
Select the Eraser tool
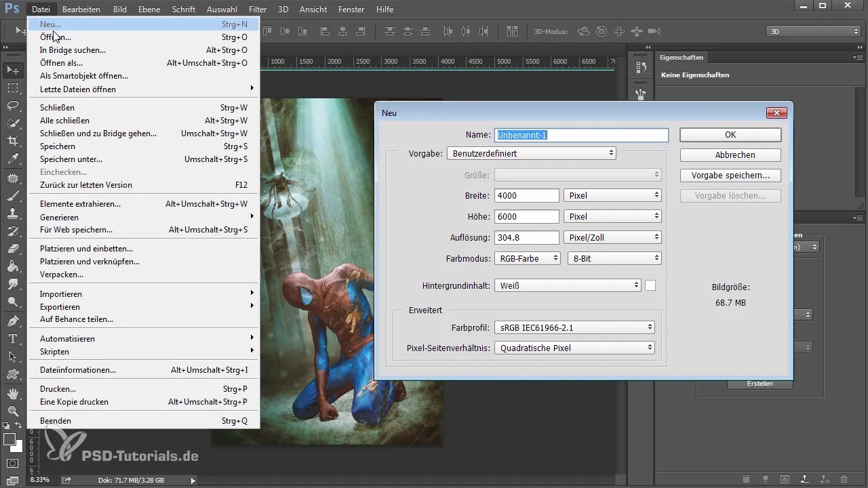(x=12, y=249)
